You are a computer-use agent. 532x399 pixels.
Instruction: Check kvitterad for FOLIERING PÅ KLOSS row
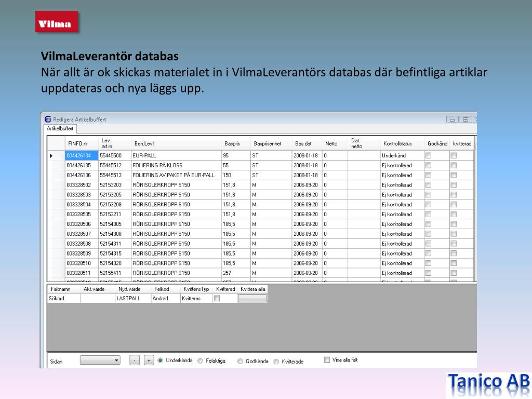(454, 165)
